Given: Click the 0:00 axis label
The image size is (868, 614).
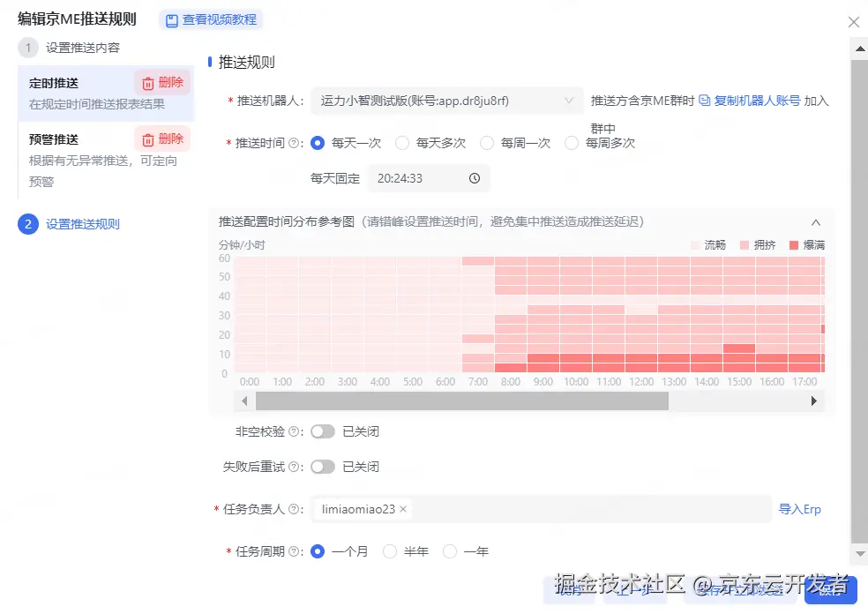Looking at the screenshot, I should click(x=249, y=382).
